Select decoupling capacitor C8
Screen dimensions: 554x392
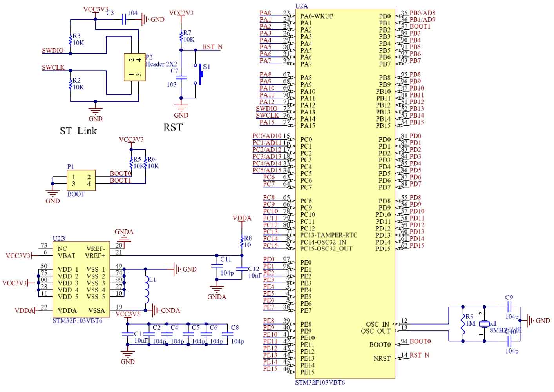coord(227,334)
